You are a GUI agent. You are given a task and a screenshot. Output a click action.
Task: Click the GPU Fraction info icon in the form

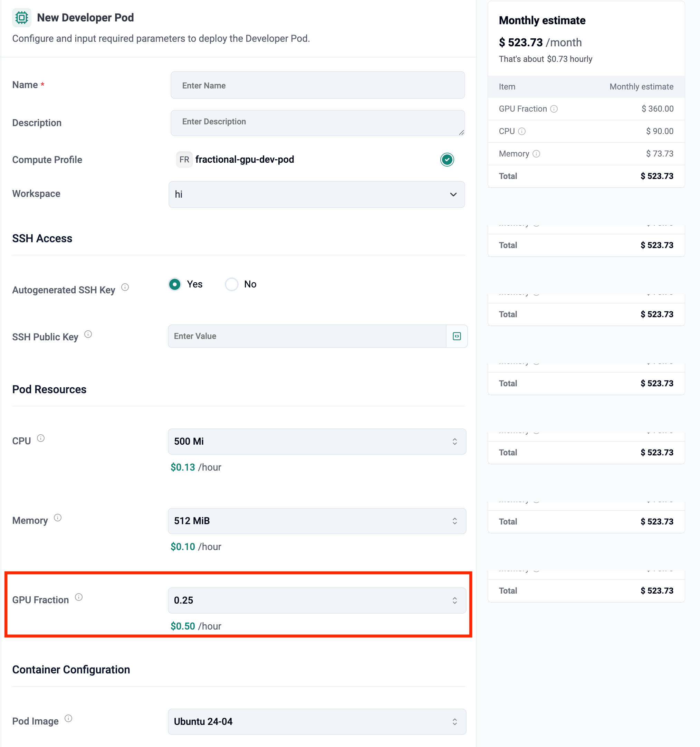tap(78, 597)
